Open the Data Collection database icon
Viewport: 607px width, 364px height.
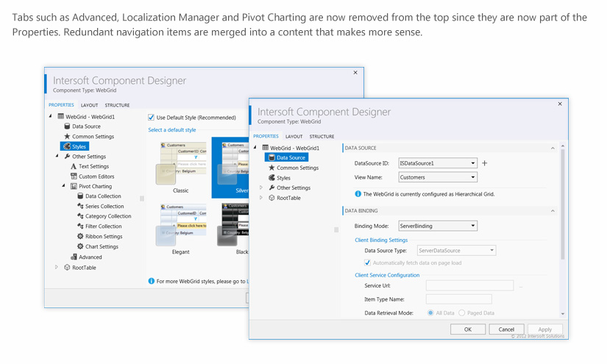click(x=80, y=196)
